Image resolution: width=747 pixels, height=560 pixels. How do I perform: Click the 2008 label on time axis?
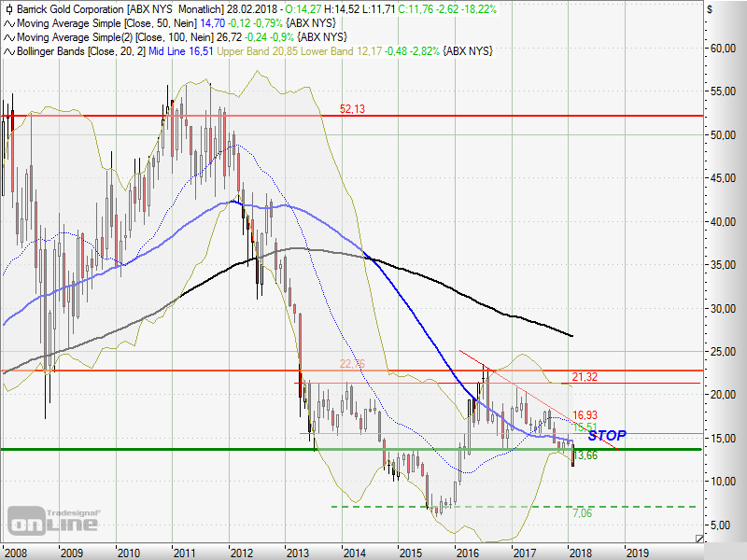(x=16, y=553)
